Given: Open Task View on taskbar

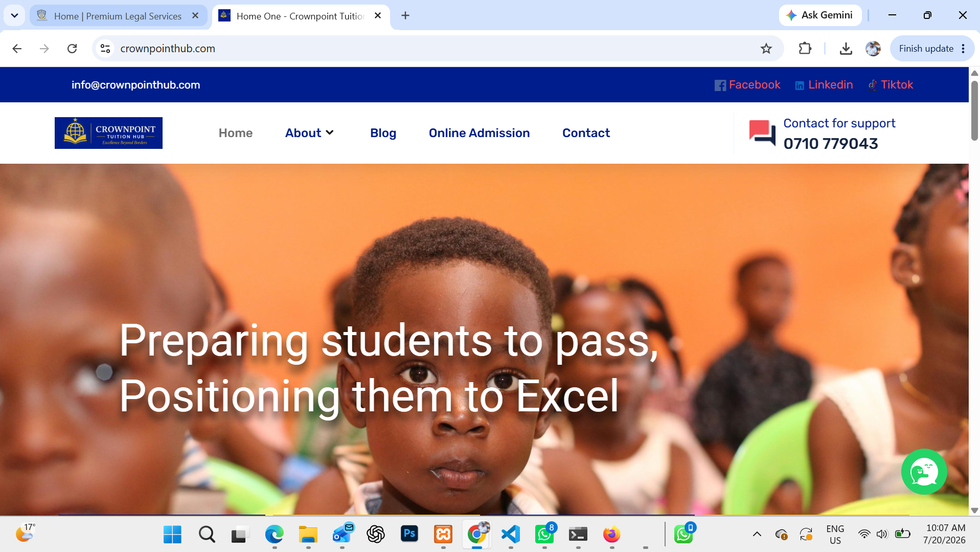Looking at the screenshot, I should tap(240, 535).
